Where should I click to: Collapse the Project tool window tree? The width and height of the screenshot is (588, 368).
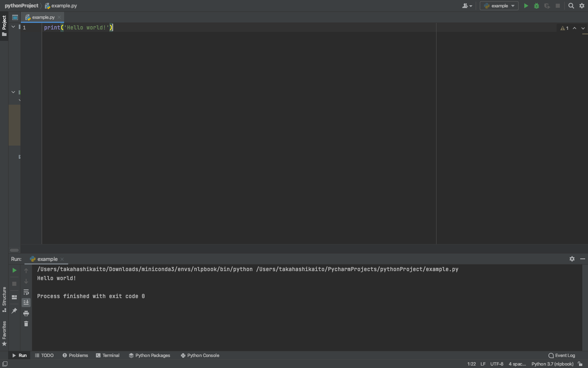point(13,26)
